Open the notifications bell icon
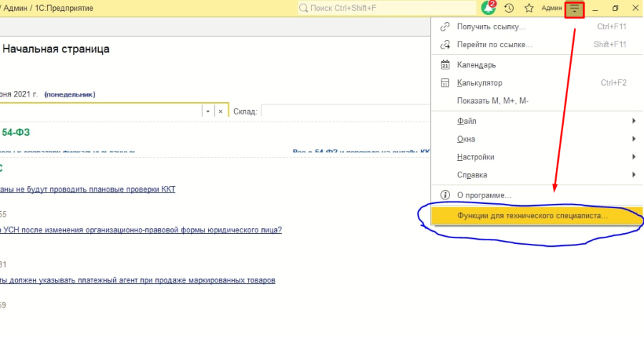The image size is (644, 339). pos(489,9)
